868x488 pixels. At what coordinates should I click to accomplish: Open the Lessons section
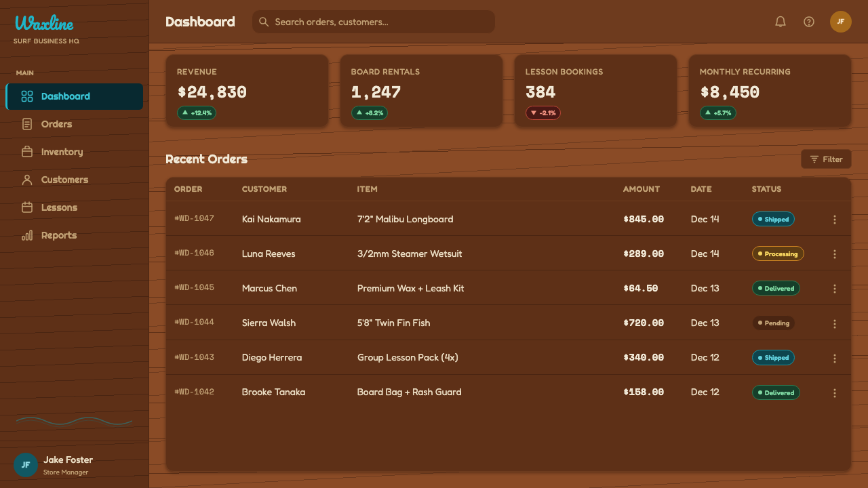click(75, 207)
